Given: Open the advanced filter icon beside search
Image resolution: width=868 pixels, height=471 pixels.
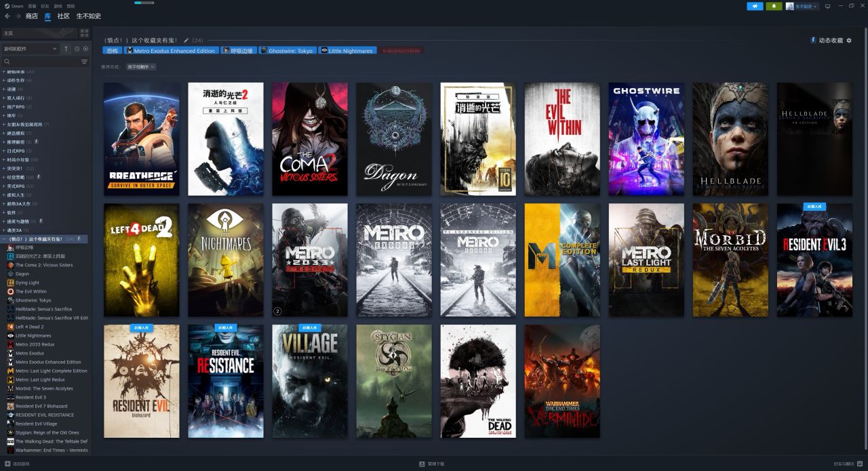Looking at the screenshot, I should point(84,62).
